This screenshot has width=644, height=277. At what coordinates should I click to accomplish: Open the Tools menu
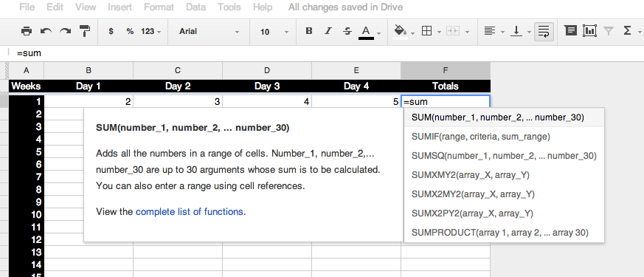(x=229, y=7)
